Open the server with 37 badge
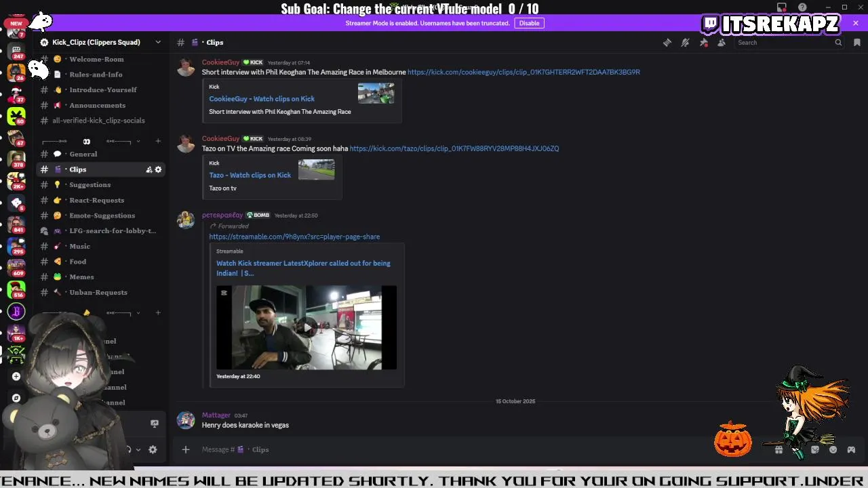868x488 pixels. click(16, 94)
